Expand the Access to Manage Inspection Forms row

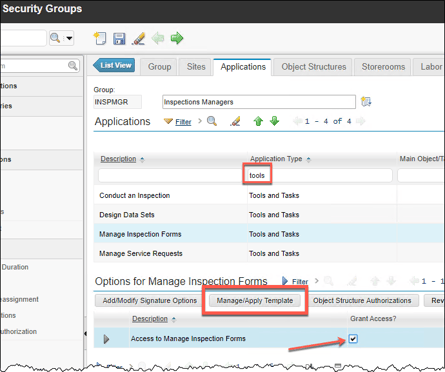106,339
